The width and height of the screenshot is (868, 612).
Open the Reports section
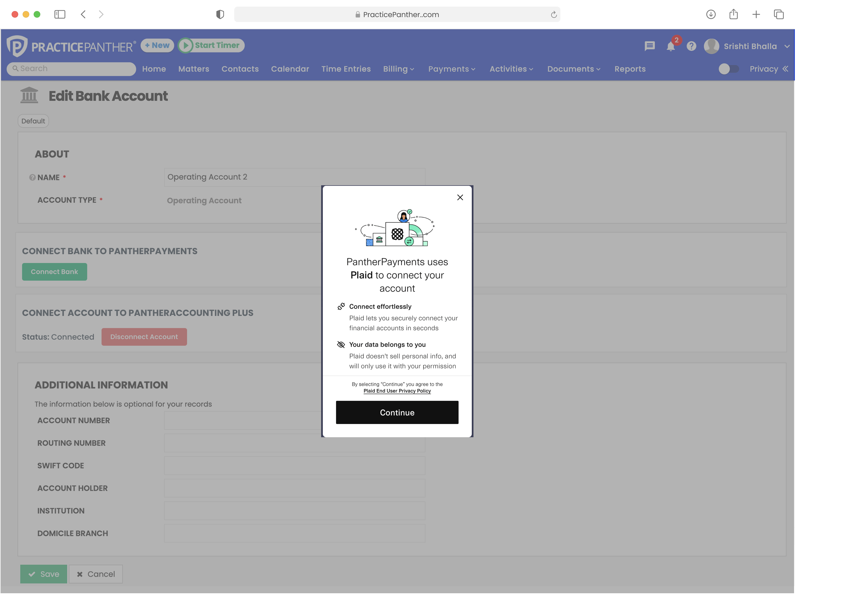[630, 69]
